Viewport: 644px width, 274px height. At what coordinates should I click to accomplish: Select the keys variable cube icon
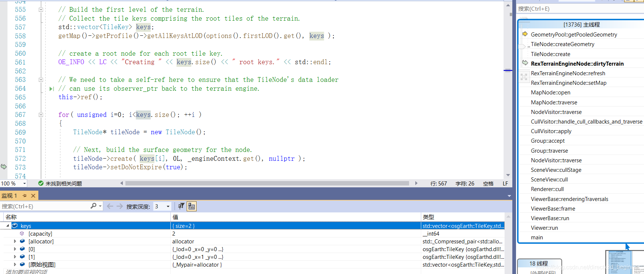pyautogui.click(x=15, y=226)
